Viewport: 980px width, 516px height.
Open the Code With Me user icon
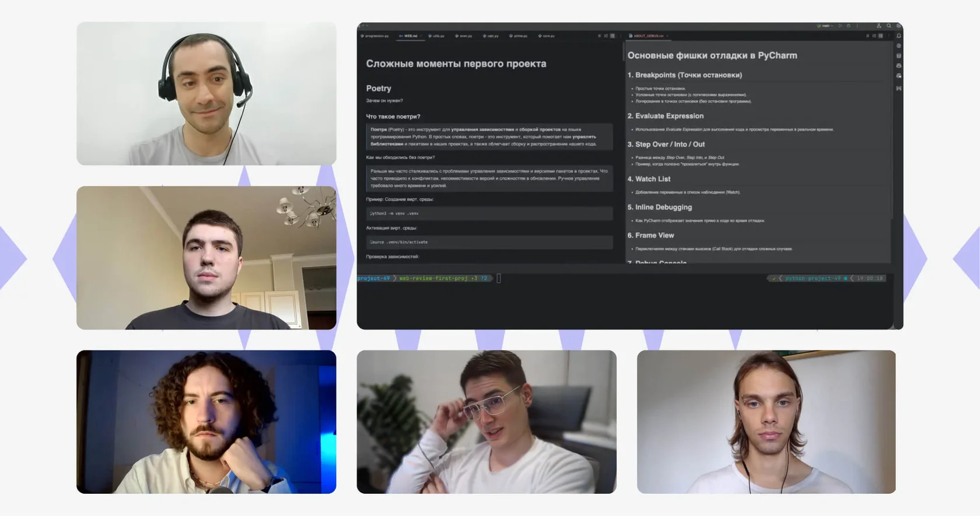pyautogui.click(x=879, y=26)
